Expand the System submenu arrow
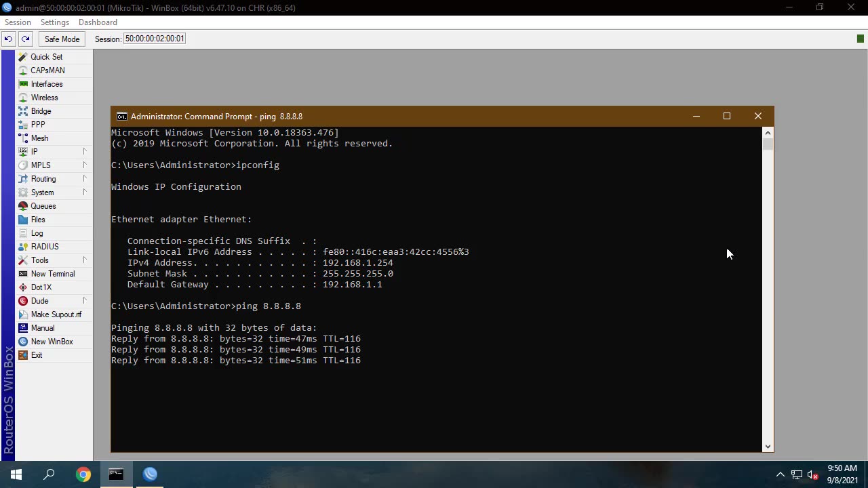Viewport: 868px width, 488px height. click(85, 192)
